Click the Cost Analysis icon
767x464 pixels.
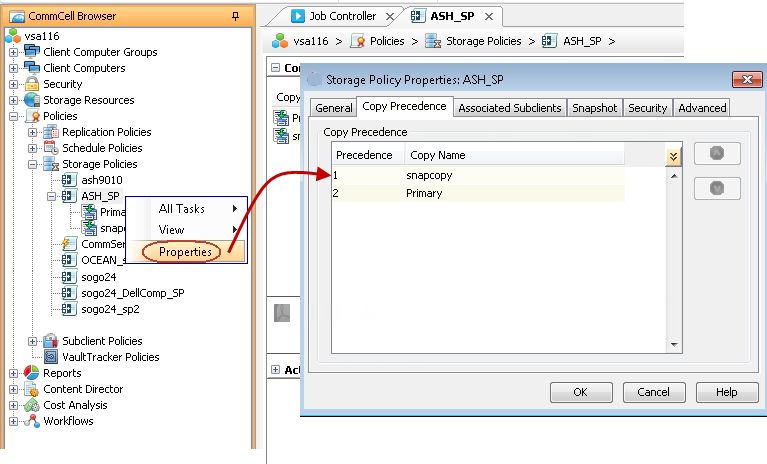click(33, 405)
